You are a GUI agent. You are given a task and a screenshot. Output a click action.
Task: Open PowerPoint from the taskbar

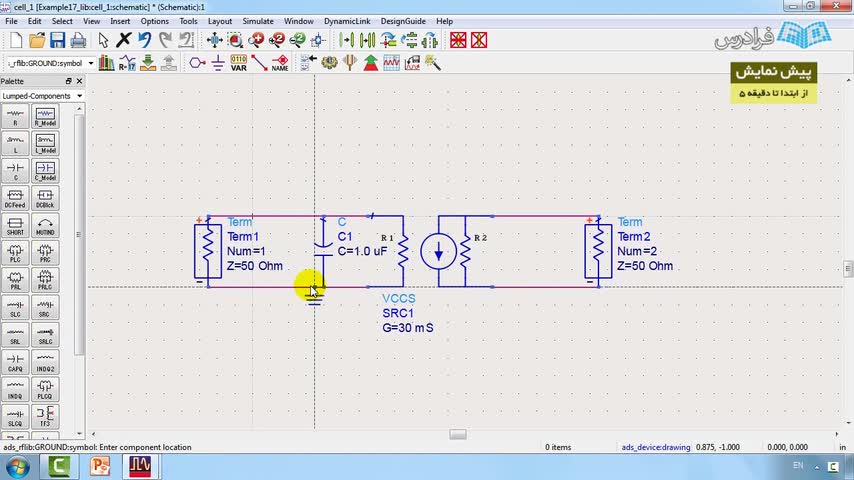click(x=100, y=466)
